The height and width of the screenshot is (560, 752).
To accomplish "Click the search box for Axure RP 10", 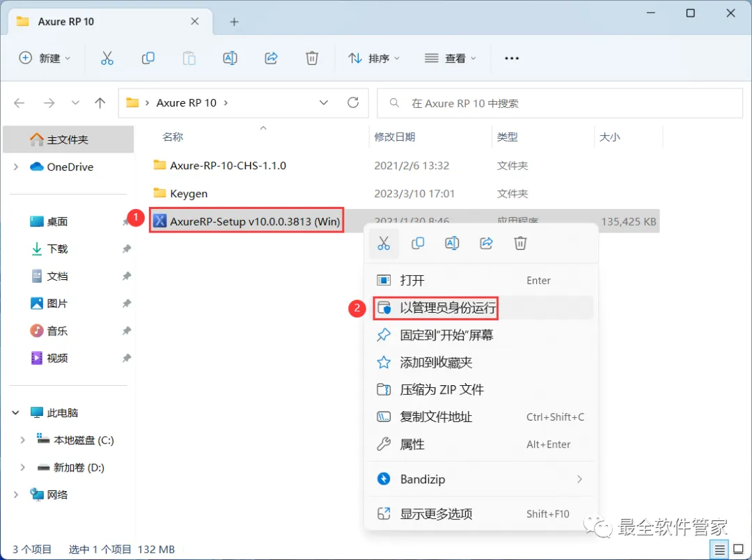I will (x=560, y=103).
